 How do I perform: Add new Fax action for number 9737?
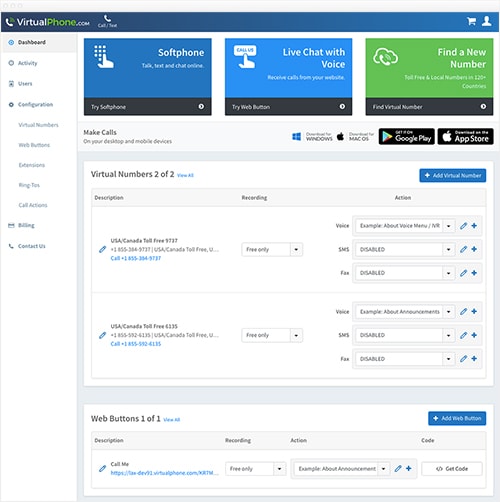click(x=474, y=273)
